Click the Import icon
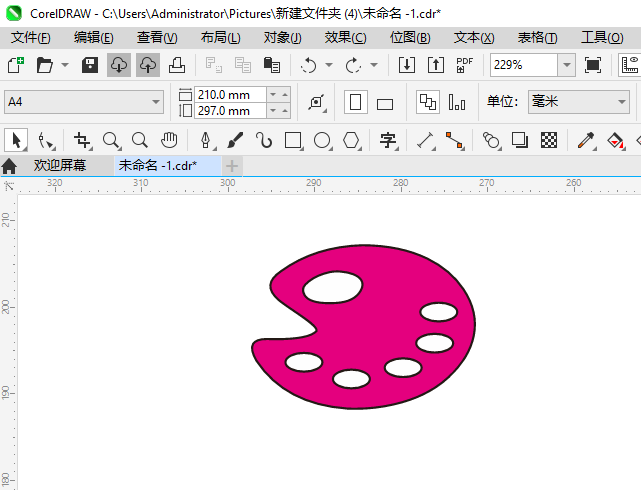This screenshot has width=641, height=490. (x=407, y=65)
